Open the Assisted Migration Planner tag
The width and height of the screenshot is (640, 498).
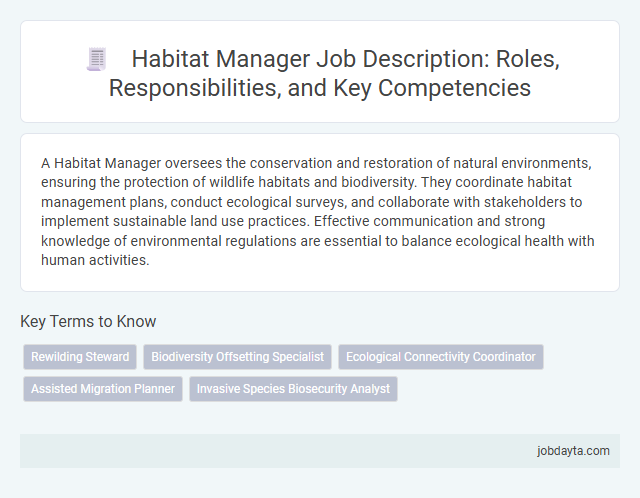pos(103,389)
